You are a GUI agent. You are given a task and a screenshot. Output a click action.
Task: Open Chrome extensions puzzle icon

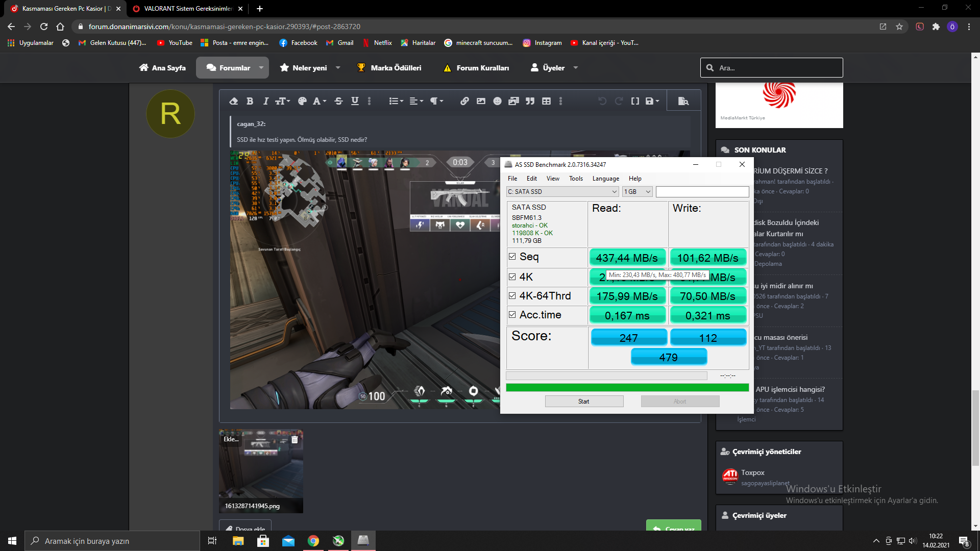pyautogui.click(x=936, y=27)
